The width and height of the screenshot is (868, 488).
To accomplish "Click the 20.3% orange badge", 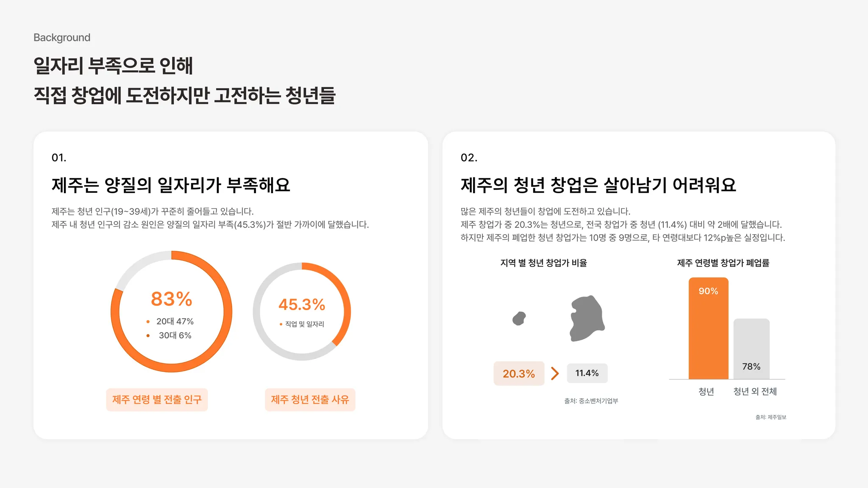I will point(519,374).
